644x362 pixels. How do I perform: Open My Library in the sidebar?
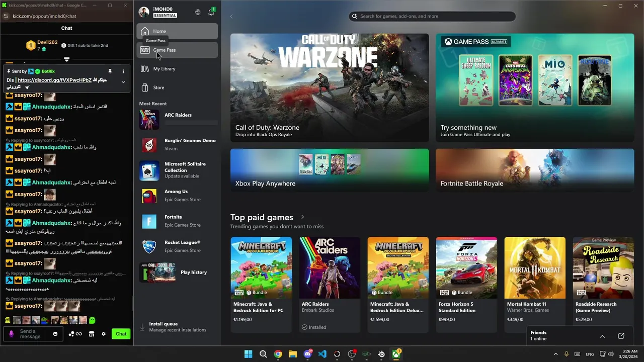click(x=177, y=69)
